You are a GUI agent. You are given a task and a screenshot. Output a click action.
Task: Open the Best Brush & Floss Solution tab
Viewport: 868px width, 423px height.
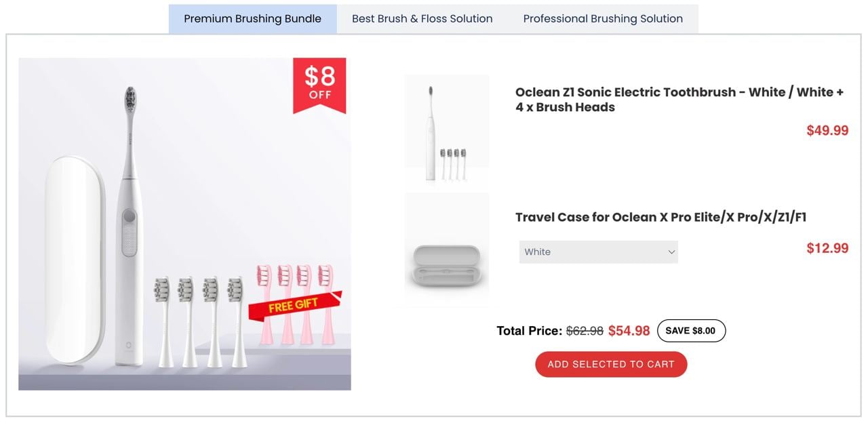422,19
